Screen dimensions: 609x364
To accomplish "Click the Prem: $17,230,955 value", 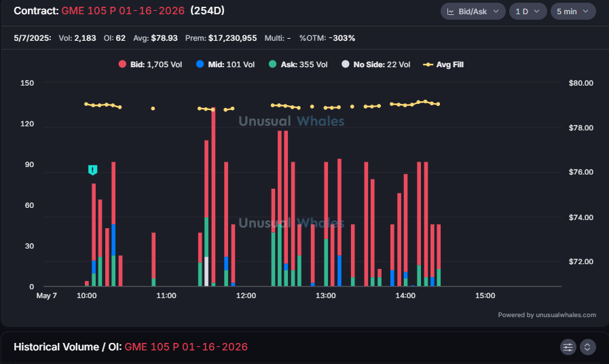I will (x=221, y=38).
